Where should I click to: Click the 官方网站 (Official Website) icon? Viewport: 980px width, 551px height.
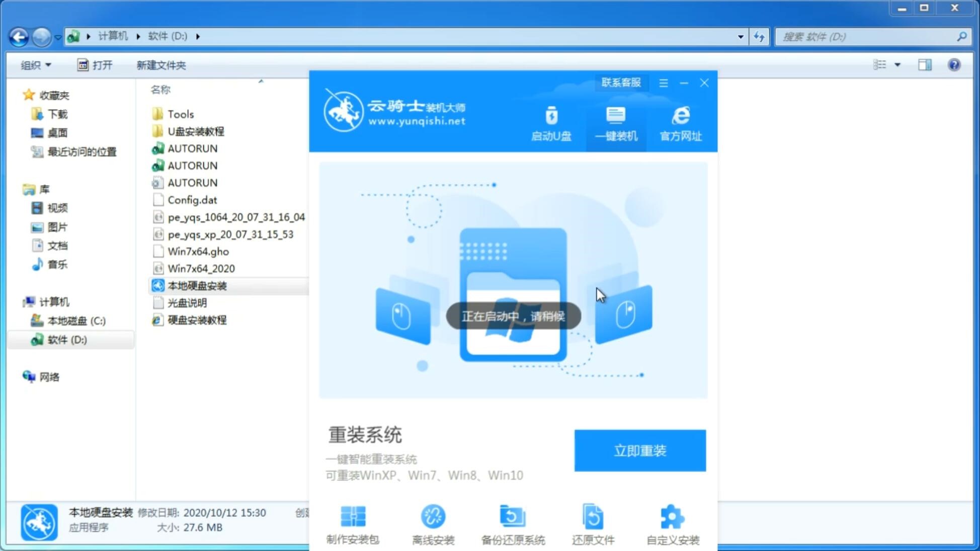[x=679, y=123]
